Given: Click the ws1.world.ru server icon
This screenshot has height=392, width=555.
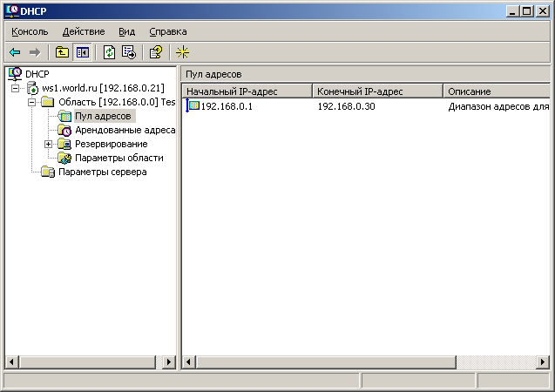Looking at the screenshot, I should (x=32, y=88).
